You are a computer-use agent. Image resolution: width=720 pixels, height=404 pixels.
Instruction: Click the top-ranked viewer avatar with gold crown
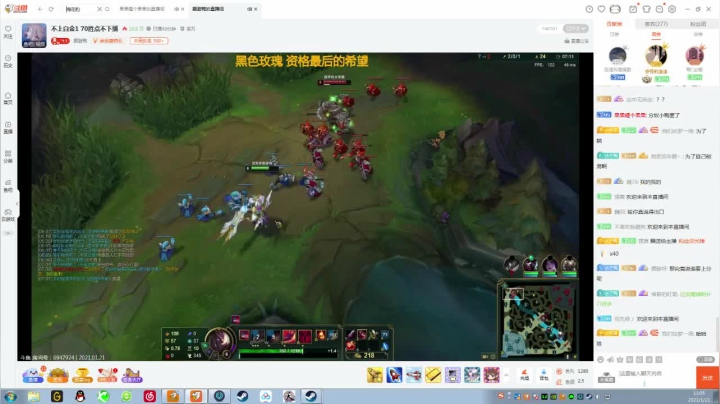coord(656,55)
